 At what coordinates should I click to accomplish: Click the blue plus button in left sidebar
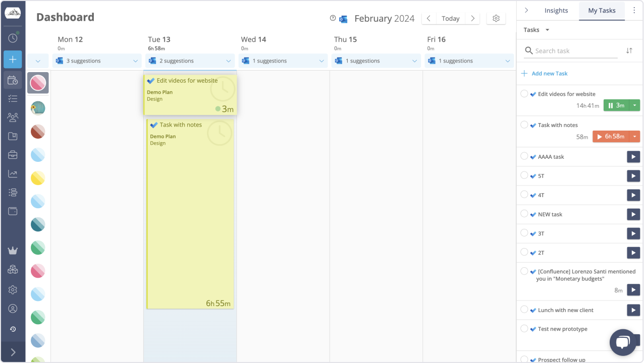[x=13, y=59]
